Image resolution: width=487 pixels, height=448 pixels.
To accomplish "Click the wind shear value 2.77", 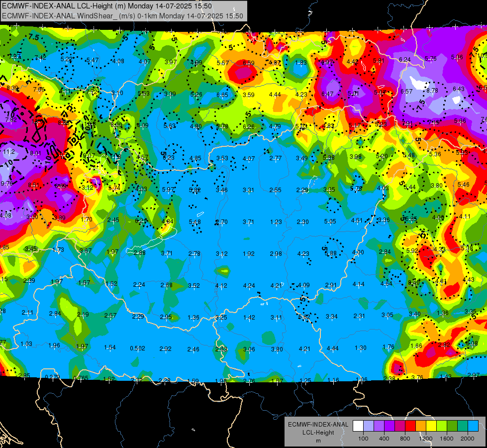I will click(276, 158).
